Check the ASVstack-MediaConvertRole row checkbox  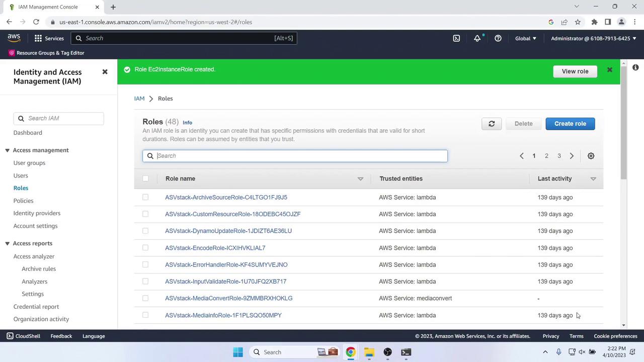(x=145, y=298)
